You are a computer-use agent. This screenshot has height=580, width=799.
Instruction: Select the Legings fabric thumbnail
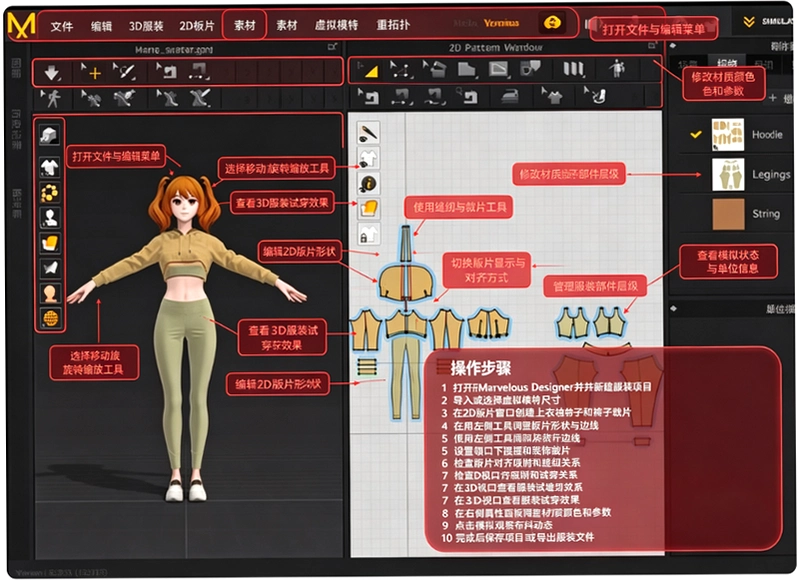click(x=728, y=174)
